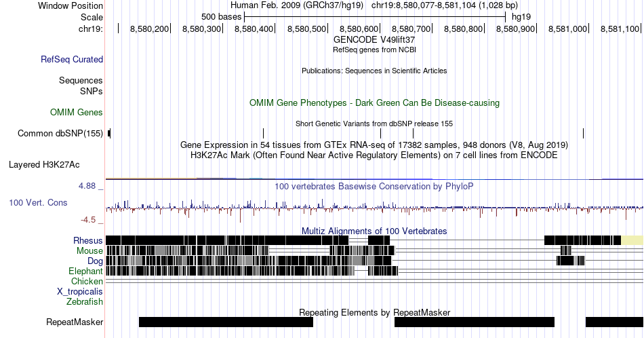
Task: Open the Basewise Conservation by PhyloP title
Action: (x=374, y=187)
